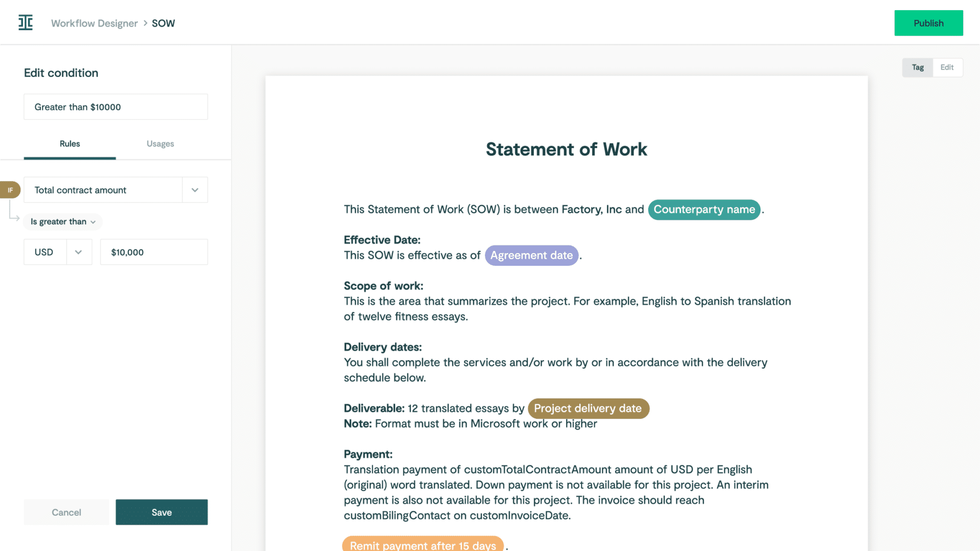Select the Rules tab

click(69, 143)
